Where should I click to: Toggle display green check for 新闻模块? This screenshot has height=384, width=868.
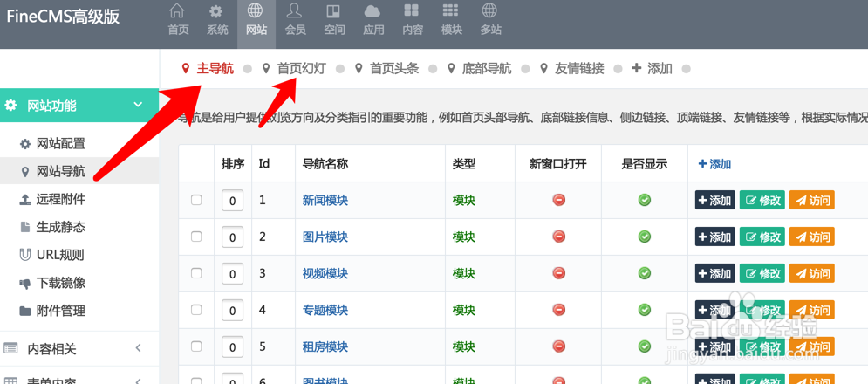645,200
